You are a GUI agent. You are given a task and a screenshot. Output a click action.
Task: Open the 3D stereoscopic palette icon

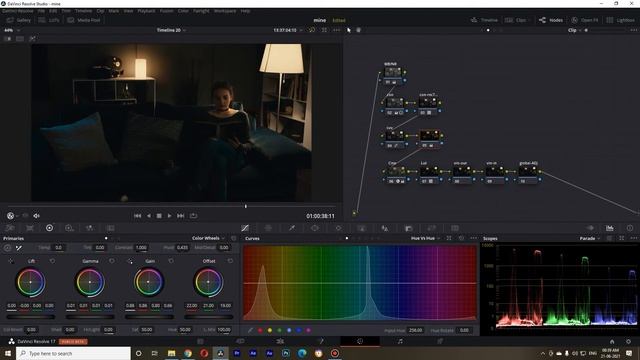[455, 228]
